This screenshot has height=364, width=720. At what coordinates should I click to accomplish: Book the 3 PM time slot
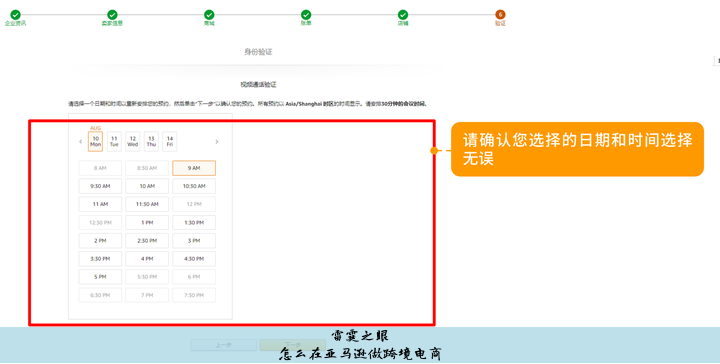tap(194, 241)
